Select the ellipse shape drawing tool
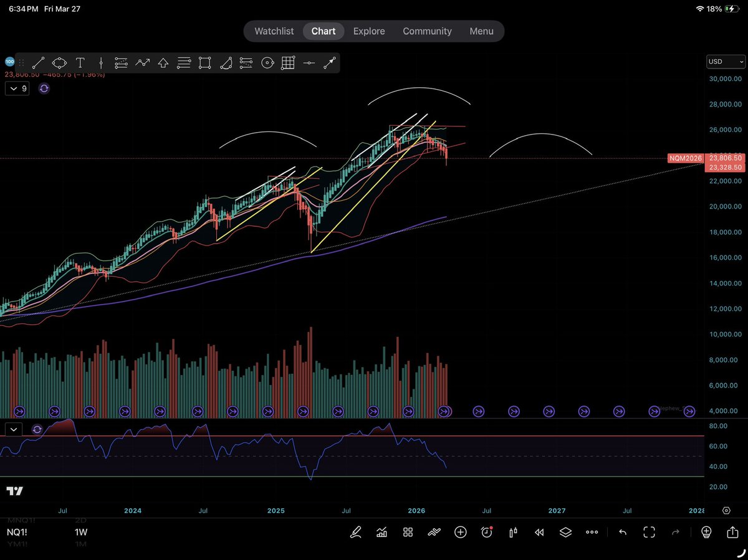748x560 pixels. pos(59,63)
